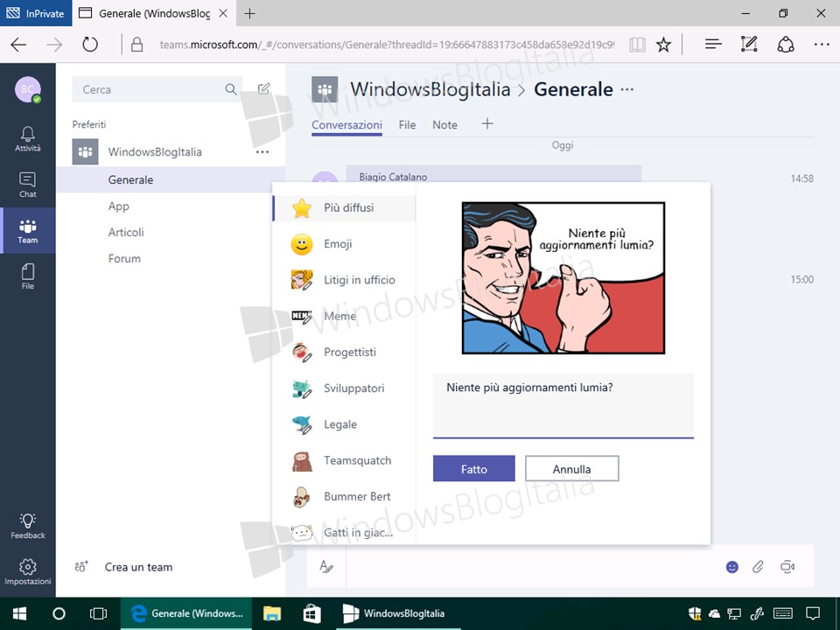This screenshot has height=630, width=840.
Task: Click the browser address bar URL
Action: coord(387,45)
